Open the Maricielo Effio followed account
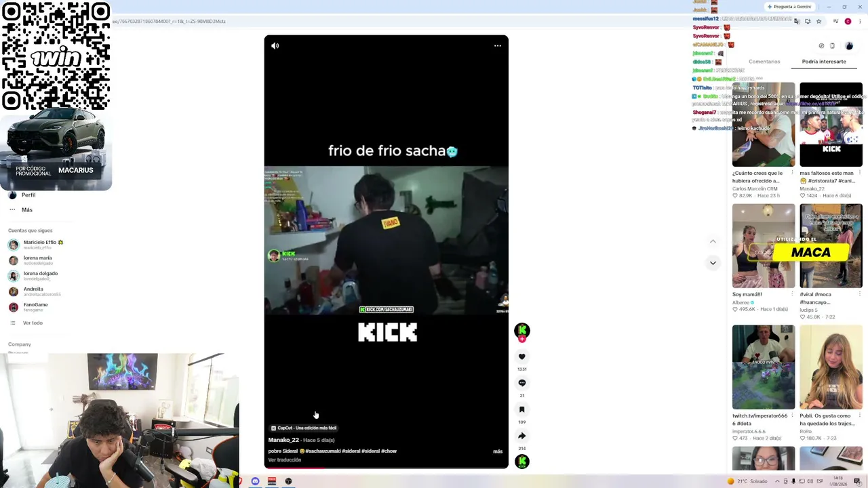 pos(41,245)
